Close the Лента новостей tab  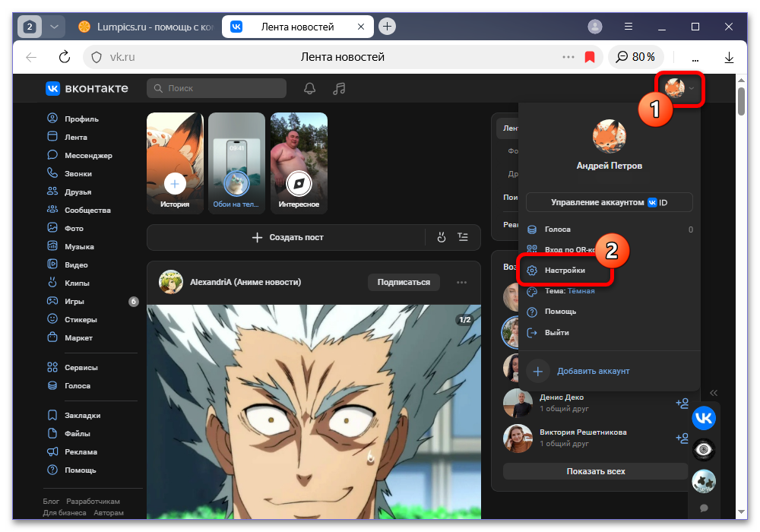(360, 27)
